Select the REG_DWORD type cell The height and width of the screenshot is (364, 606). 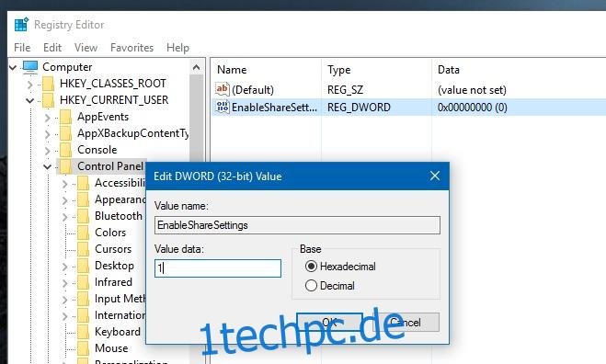tap(359, 108)
